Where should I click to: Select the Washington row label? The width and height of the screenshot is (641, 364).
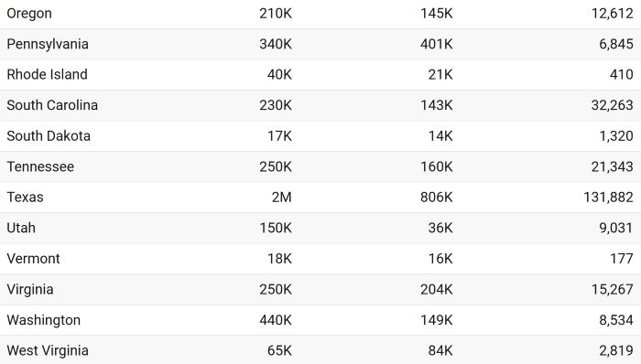coord(44,320)
